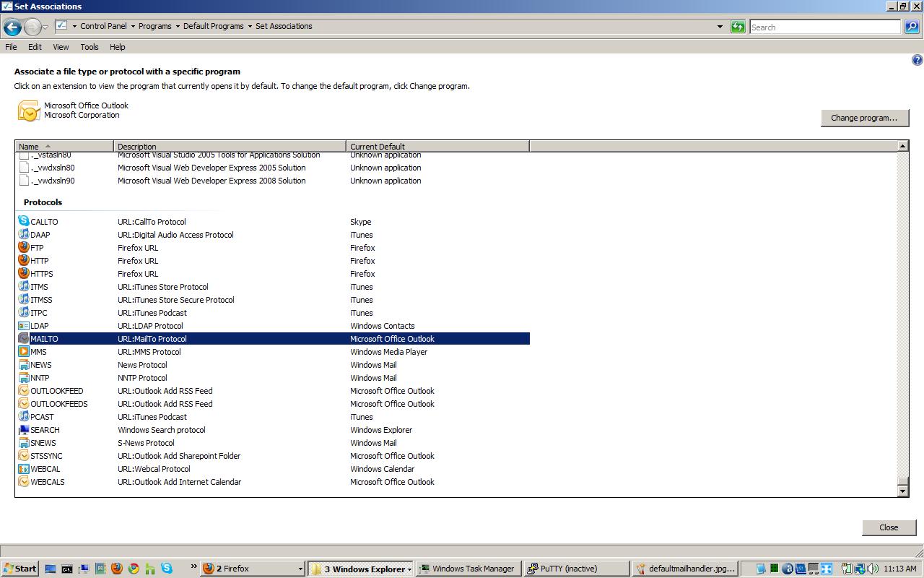
Task: Switch to PuTTY (inactive) taskbar button
Action: (x=576, y=569)
